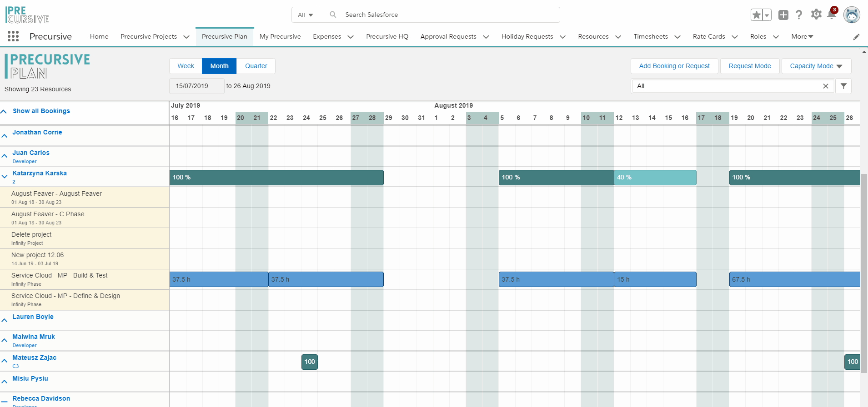Click the Global Actions plus icon
868x407 pixels.
click(783, 15)
